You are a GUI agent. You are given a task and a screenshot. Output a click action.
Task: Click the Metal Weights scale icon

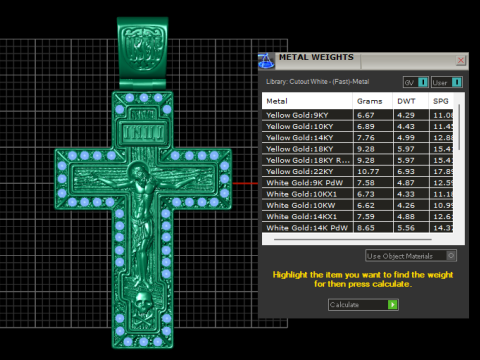(x=266, y=61)
